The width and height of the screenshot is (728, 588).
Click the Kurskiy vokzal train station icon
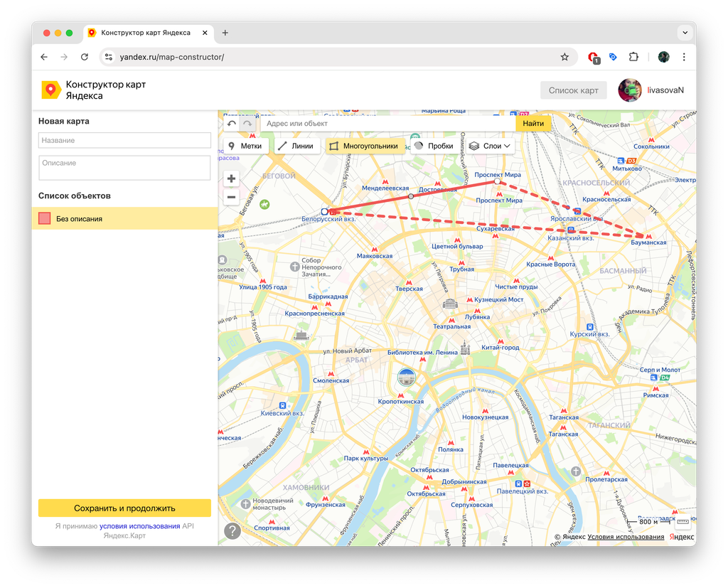tap(589, 327)
